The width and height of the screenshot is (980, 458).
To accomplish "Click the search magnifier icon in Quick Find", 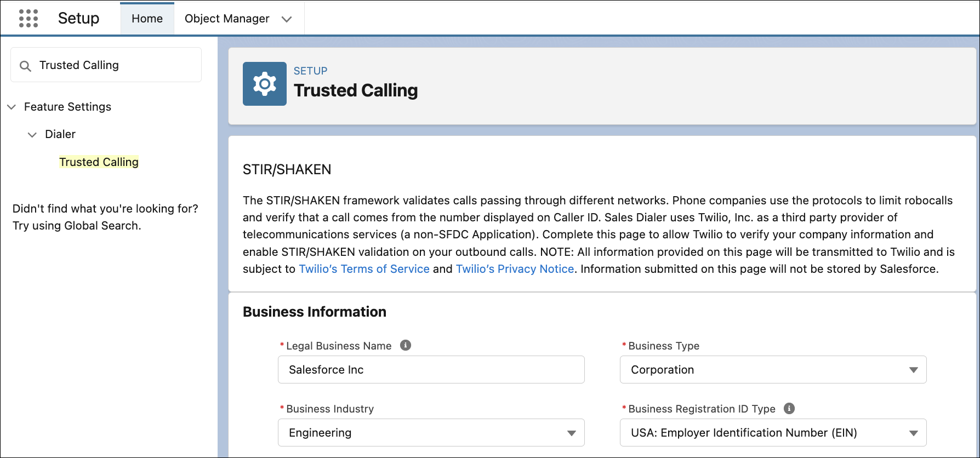I will [25, 66].
